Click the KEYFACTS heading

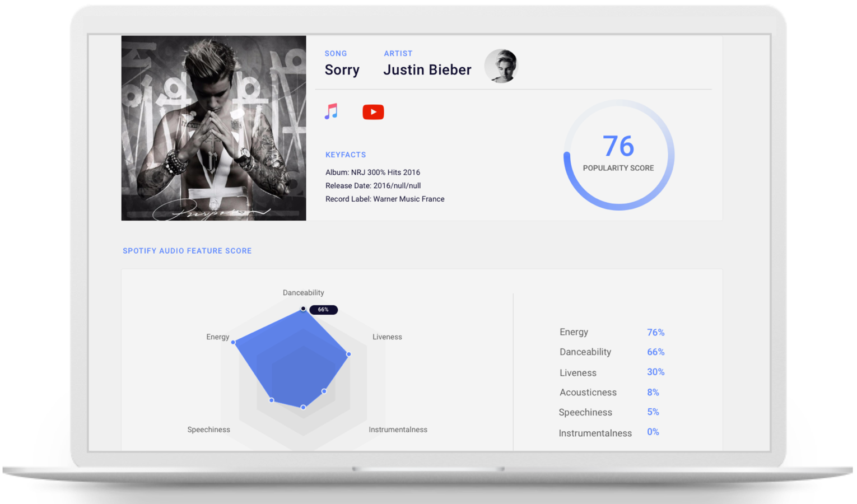(346, 155)
